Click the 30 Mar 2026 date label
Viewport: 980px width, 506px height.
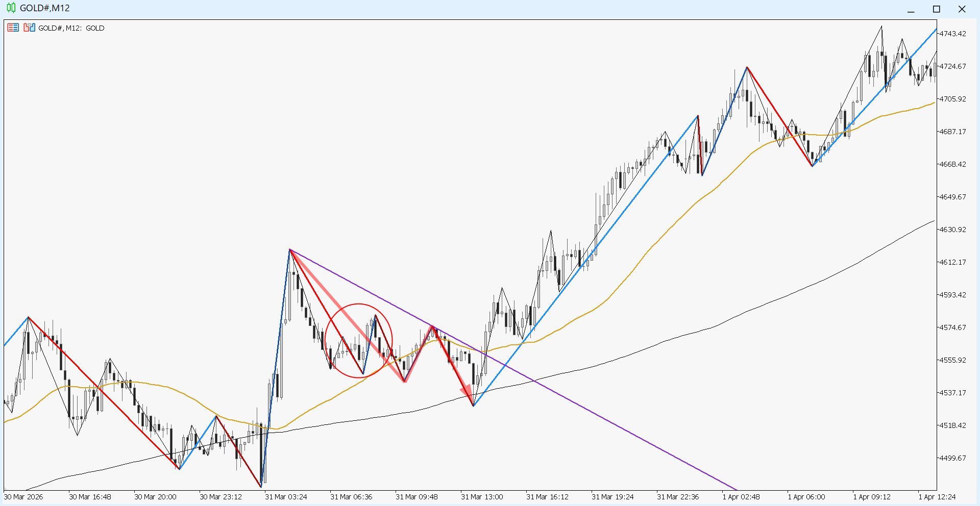(23, 497)
